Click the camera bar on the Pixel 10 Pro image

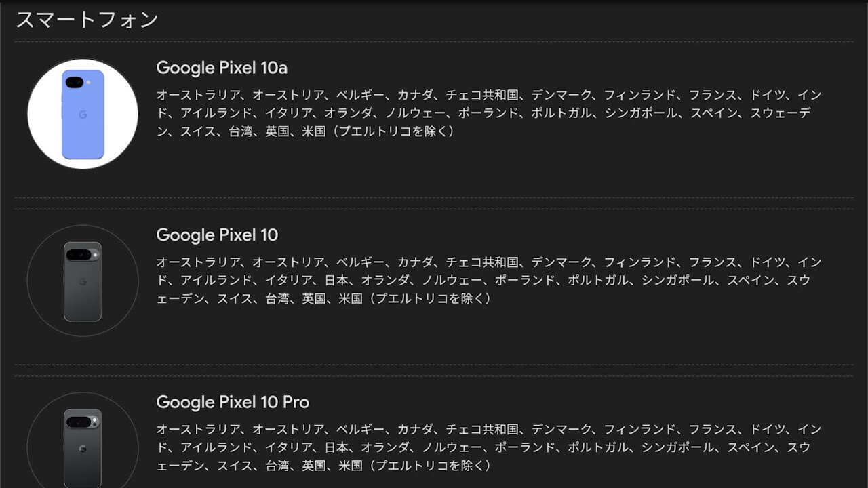81,422
